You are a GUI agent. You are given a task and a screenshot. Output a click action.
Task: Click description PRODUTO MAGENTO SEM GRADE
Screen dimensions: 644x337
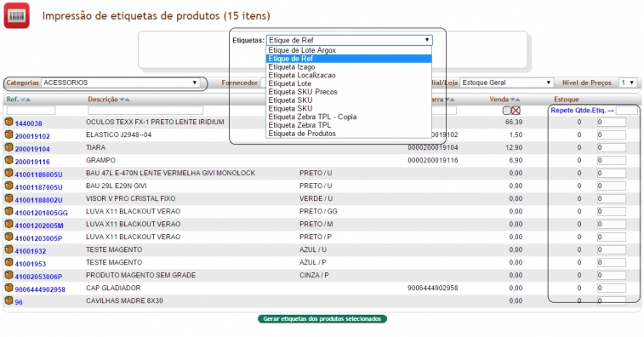140,275
